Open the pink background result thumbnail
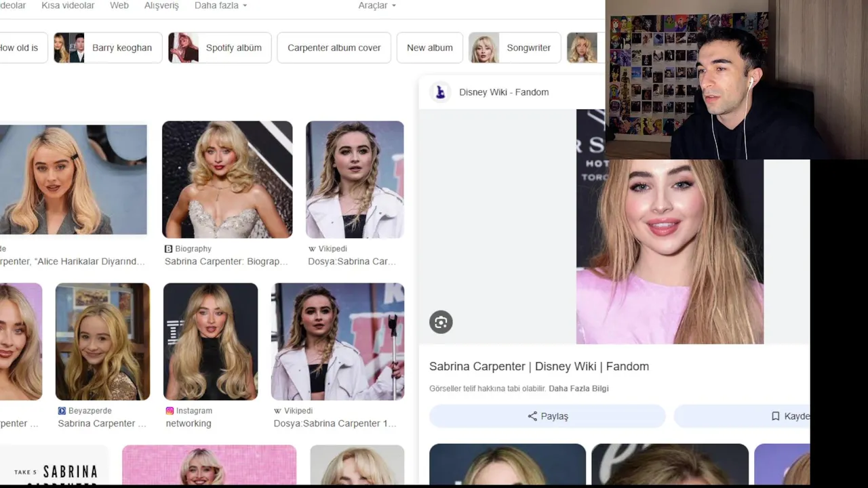This screenshot has height=488, width=868. (209, 465)
